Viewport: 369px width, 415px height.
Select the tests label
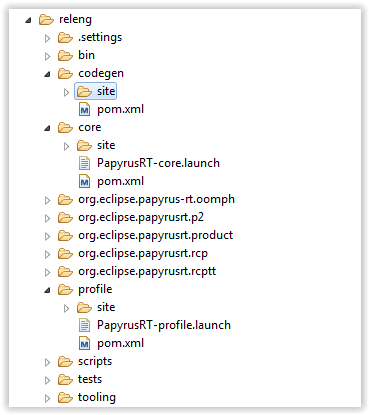(90, 379)
